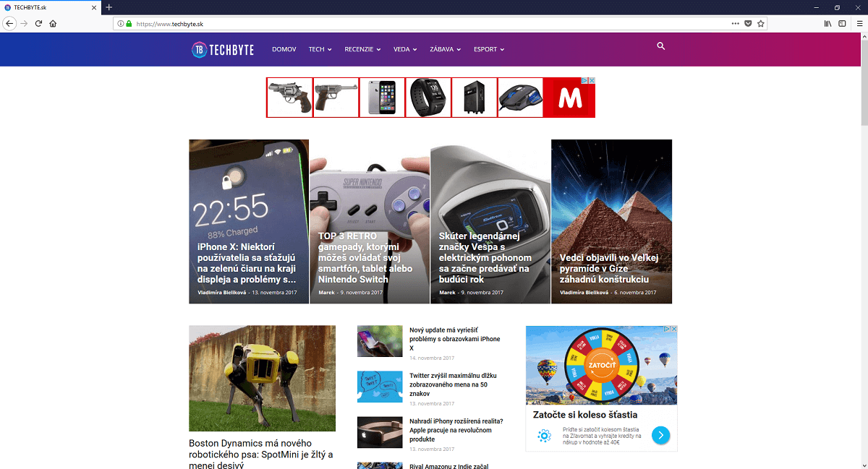Viewport: 868px width, 469px height.
Task: Open Boston Dynamics SpotMini article headline
Action: (x=261, y=455)
